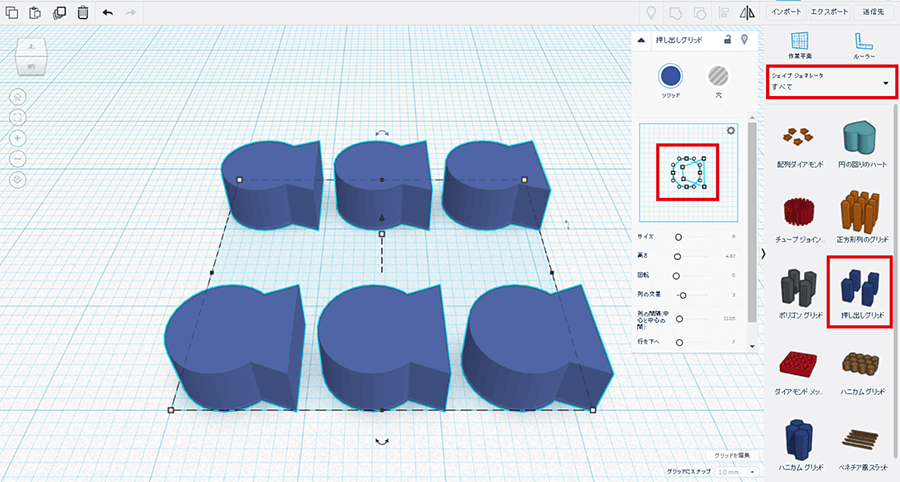Zoom in with the plus button

(x=18, y=138)
